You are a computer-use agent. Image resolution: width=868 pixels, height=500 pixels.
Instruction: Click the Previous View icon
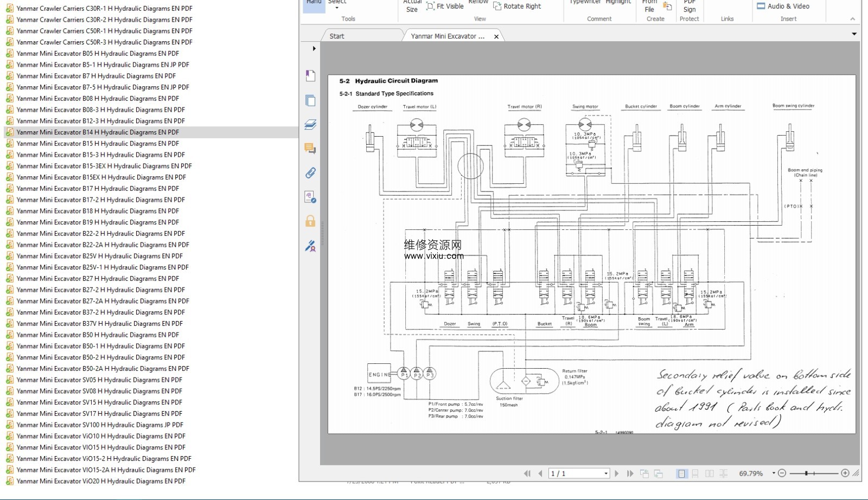point(644,473)
